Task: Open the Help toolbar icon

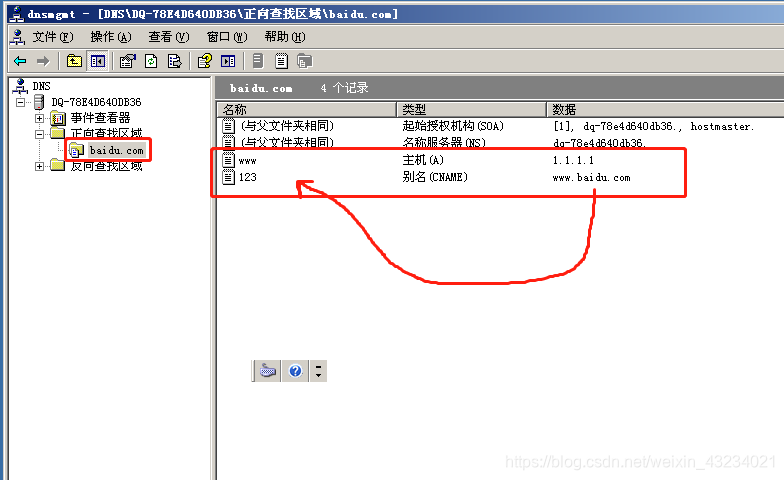Action: [x=204, y=61]
